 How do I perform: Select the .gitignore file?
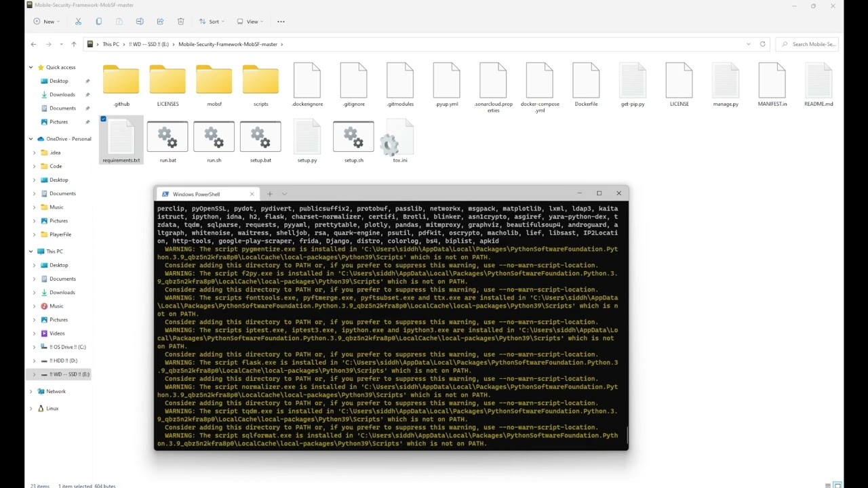(353, 85)
